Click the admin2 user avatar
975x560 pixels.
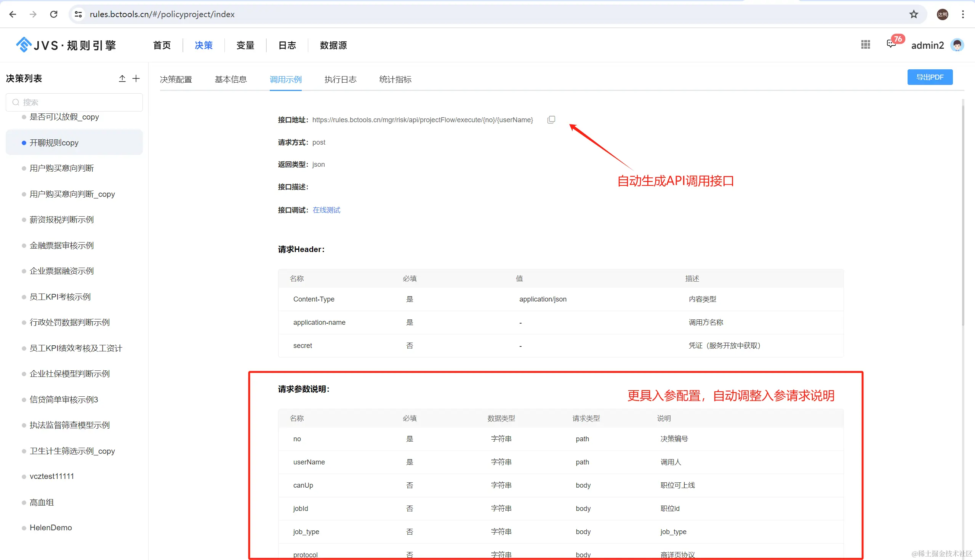[957, 45]
